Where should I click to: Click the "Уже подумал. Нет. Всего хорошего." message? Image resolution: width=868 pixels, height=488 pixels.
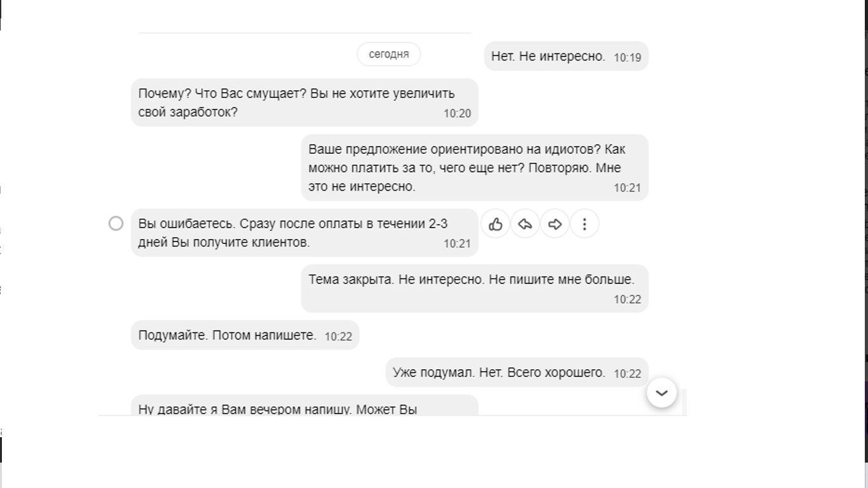click(499, 372)
